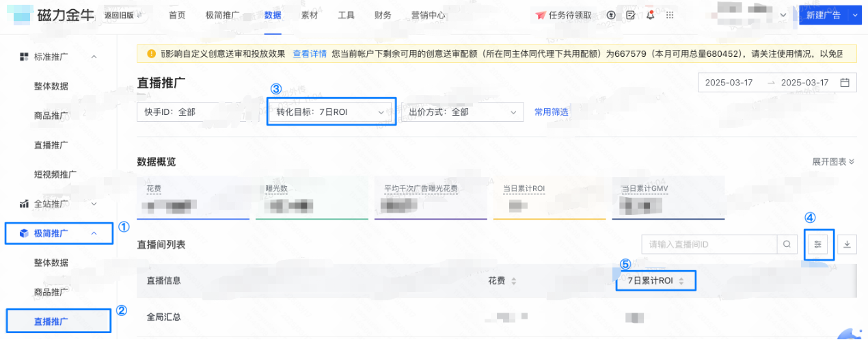868x342 pixels.
Task: Click the 返回旧版 button
Action: click(x=124, y=15)
